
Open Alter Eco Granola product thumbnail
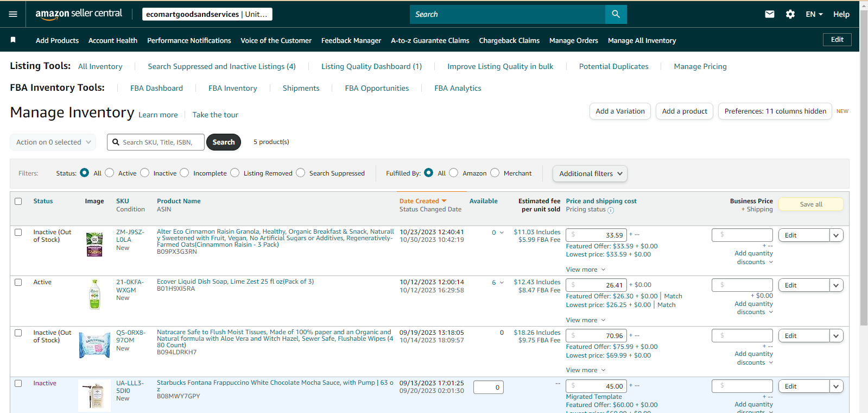pos(94,244)
